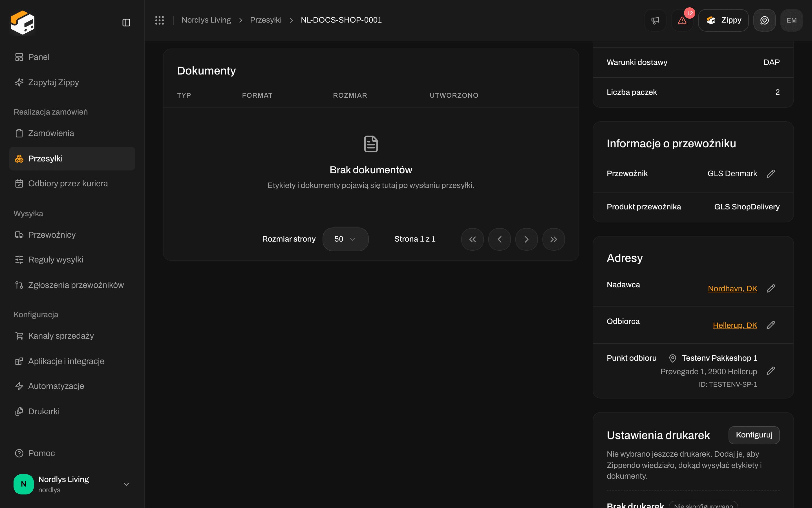Click the Zippendo logo
Screen dimensions: 812x508
(23, 23)
